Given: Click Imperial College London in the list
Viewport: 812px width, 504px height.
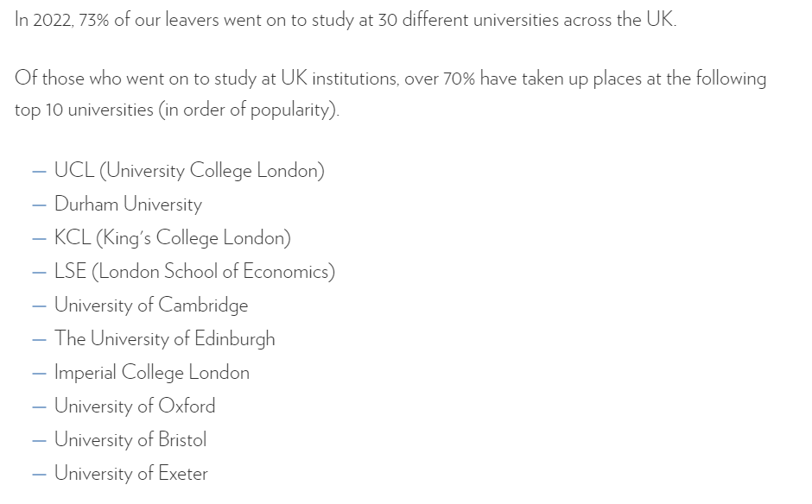Looking at the screenshot, I should pos(152,373).
